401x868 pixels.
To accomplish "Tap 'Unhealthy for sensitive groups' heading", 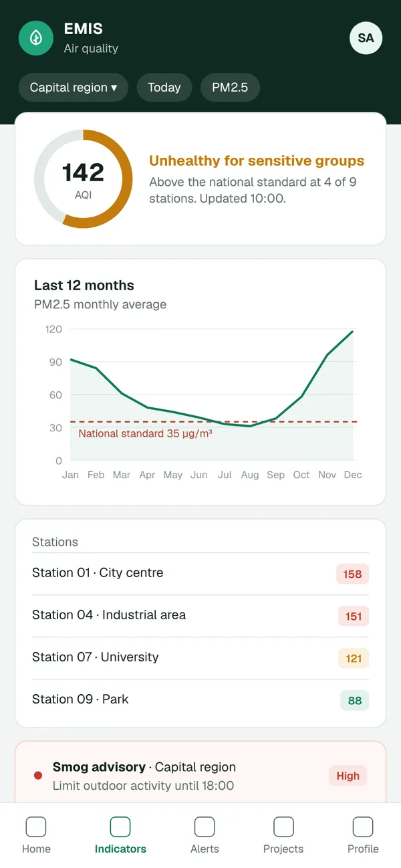I will 257,160.
